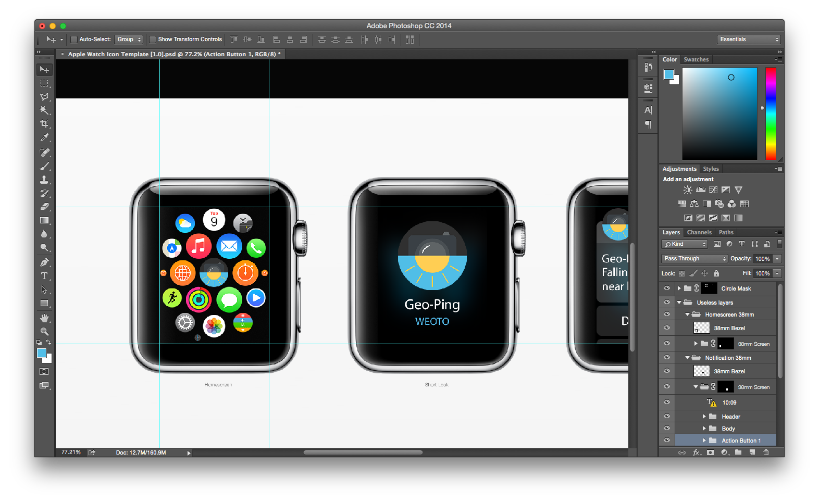Add a layer mask
819x504 pixels.
coord(710,452)
